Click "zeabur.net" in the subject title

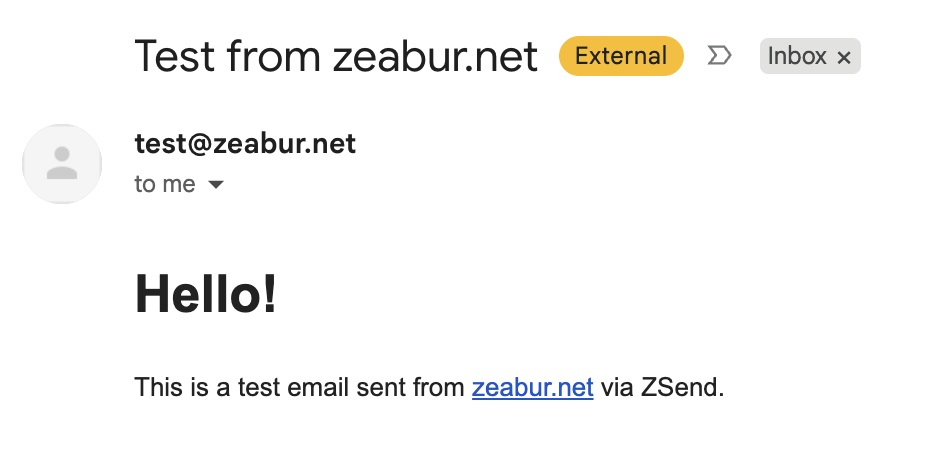click(x=434, y=56)
